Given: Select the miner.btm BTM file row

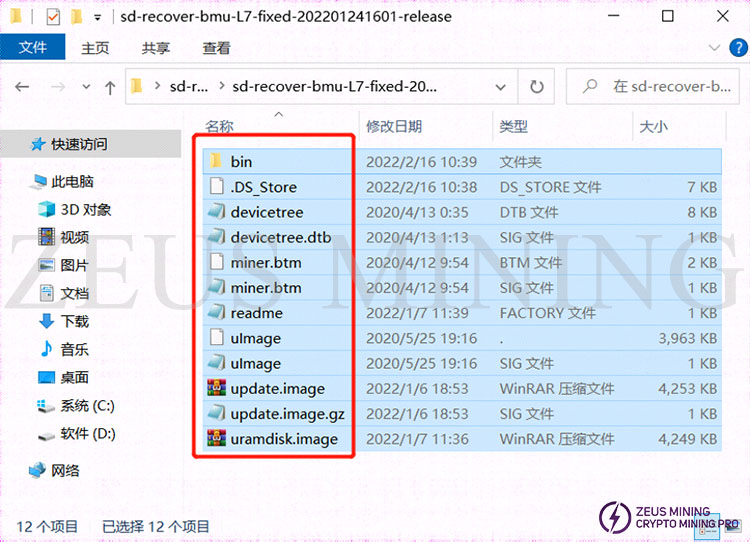Looking at the screenshot, I should click(462, 262).
